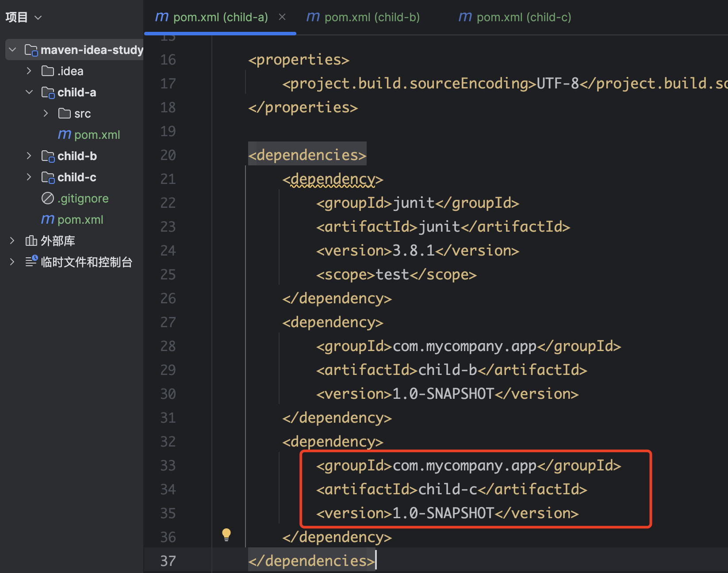Click the .gitignore file icon
The height and width of the screenshot is (573, 728).
point(48,199)
